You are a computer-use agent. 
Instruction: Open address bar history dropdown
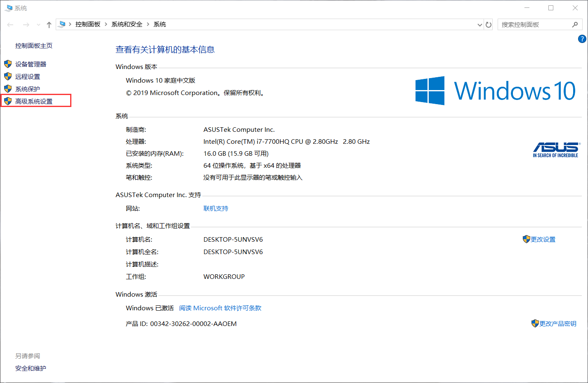[479, 25]
